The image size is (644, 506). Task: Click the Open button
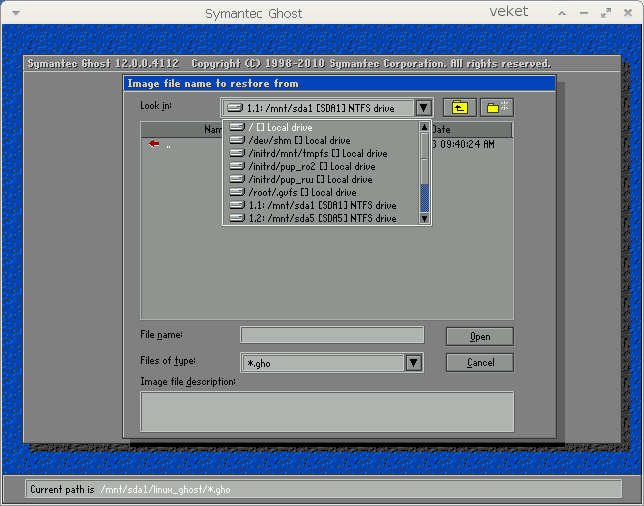click(x=480, y=337)
